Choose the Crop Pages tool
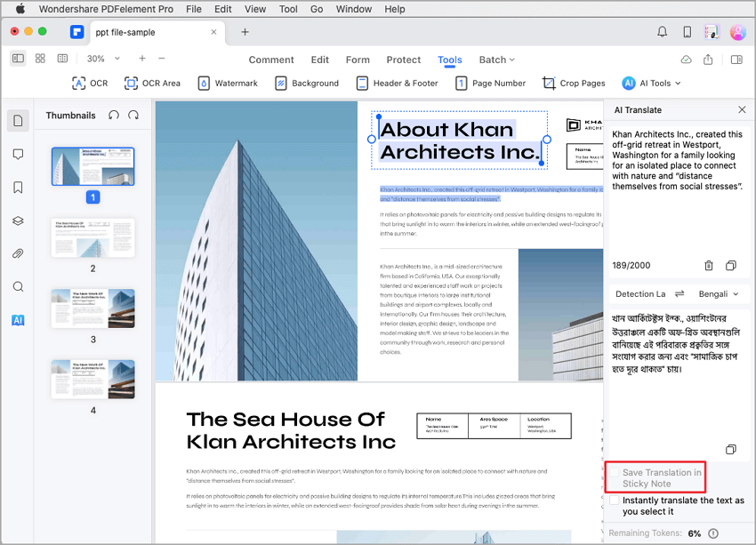 (574, 83)
